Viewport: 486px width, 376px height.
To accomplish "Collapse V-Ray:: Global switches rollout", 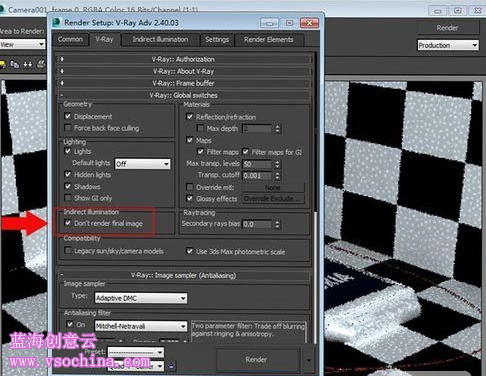I will (183, 95).
